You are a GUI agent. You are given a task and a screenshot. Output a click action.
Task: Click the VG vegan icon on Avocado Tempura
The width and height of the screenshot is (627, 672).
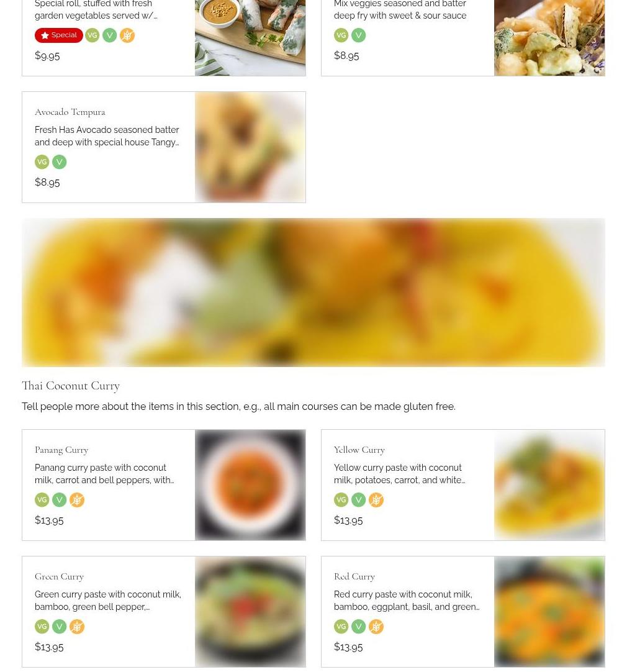pyautogui.click(x=42, y=162)
